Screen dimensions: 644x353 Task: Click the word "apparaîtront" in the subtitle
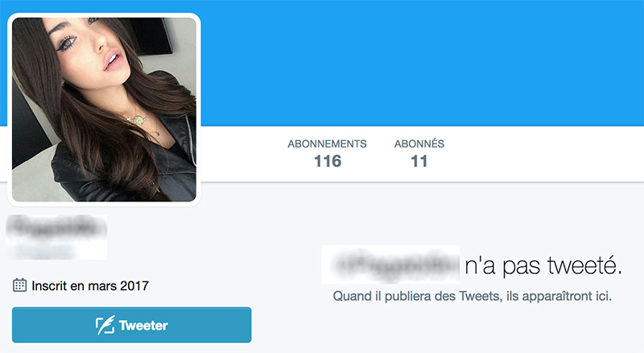pyautogui.click(x=556, y=297)
